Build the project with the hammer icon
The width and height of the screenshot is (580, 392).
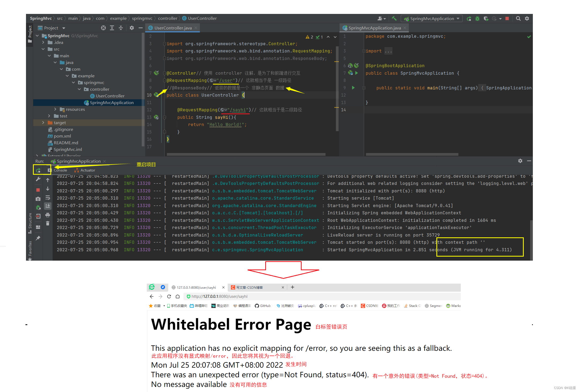[394, 18]
